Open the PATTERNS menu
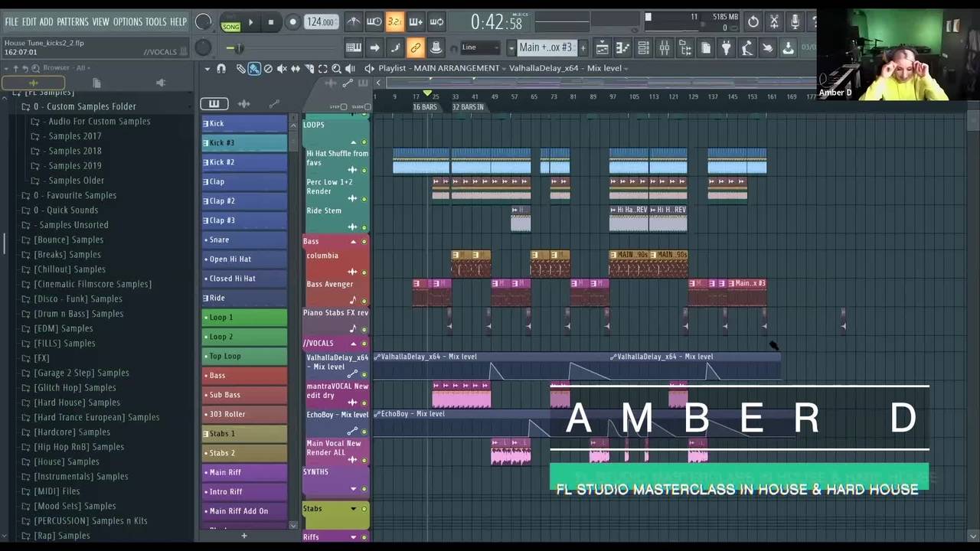Image resolution: width=980 pixels, height=551 pixels. click(73, 22)
